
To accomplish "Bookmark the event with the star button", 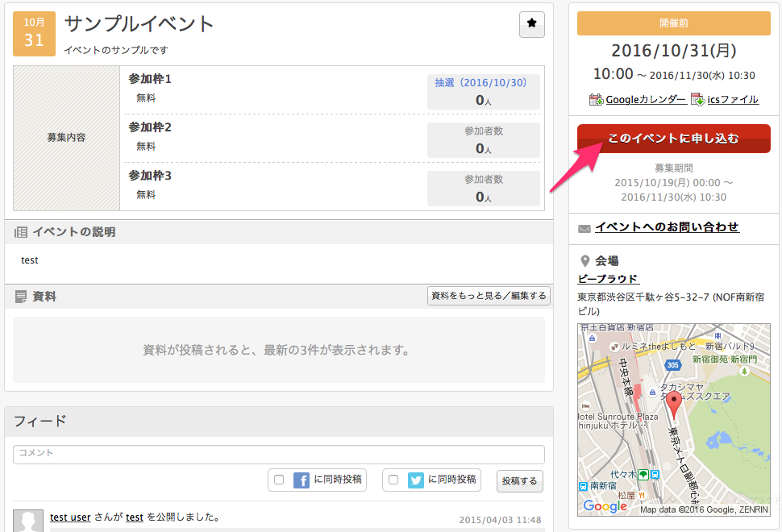I will click(x=531, y=24).
